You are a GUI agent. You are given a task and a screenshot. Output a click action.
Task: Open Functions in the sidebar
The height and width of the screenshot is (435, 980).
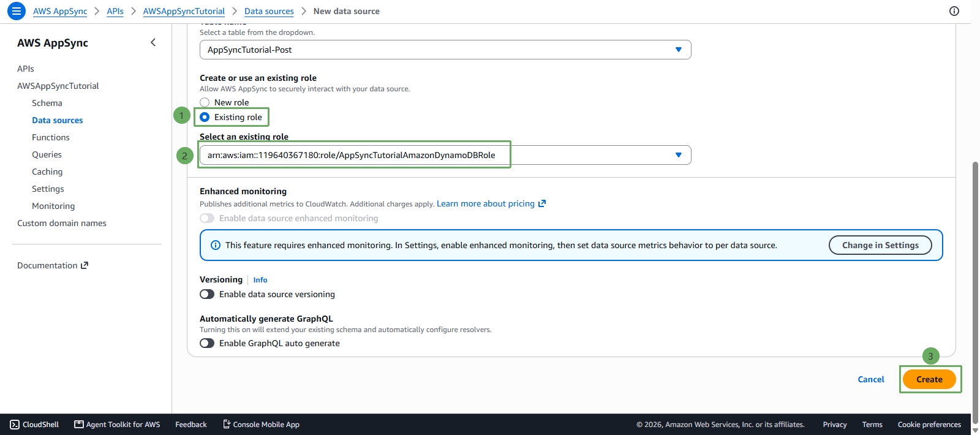(51, 137)
